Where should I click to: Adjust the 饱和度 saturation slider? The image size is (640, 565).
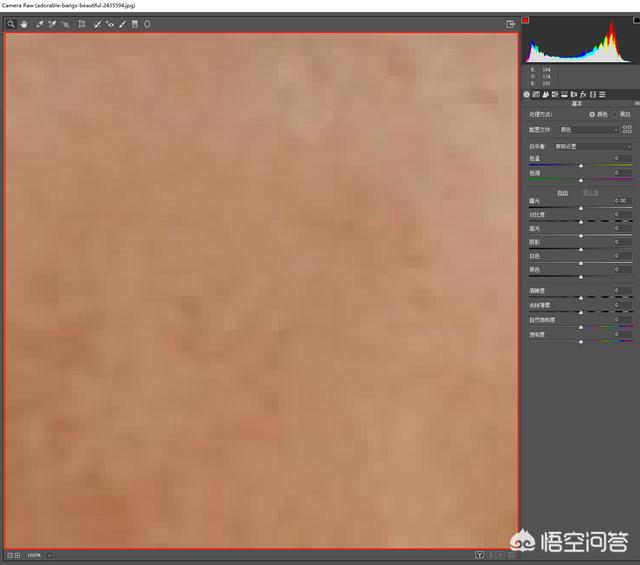[x=580, y=342]
